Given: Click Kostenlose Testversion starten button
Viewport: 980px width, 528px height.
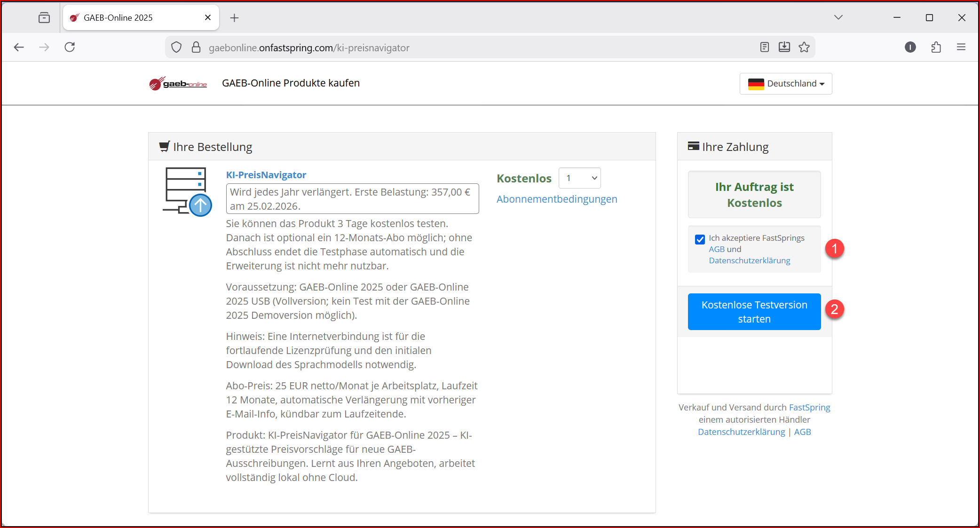Looking at the screenshot, I should pos(754,312).
